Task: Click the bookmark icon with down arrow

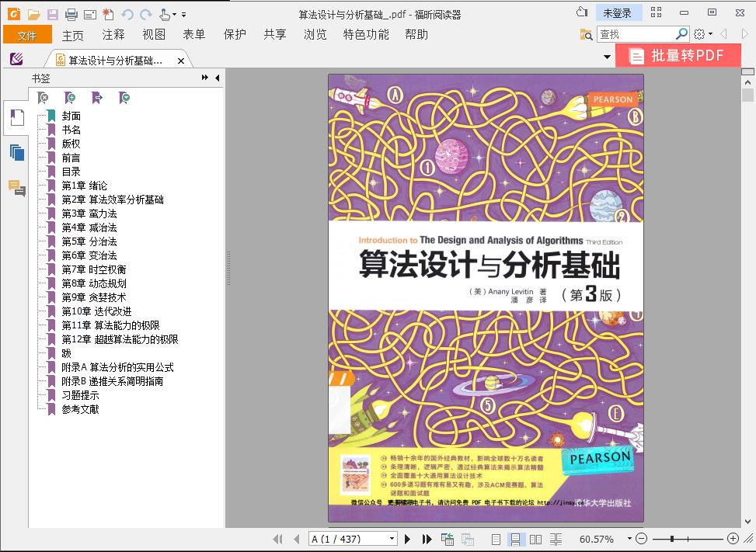Action: 124,98
